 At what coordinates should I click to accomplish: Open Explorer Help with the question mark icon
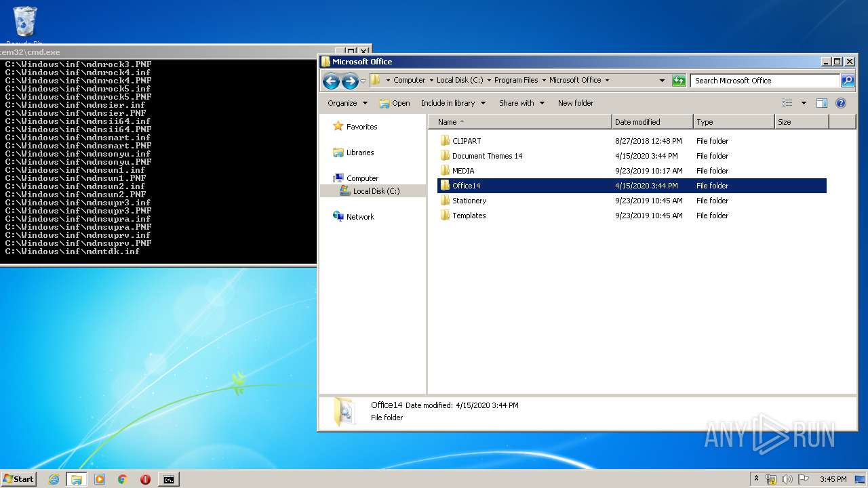tap(841, 103)
